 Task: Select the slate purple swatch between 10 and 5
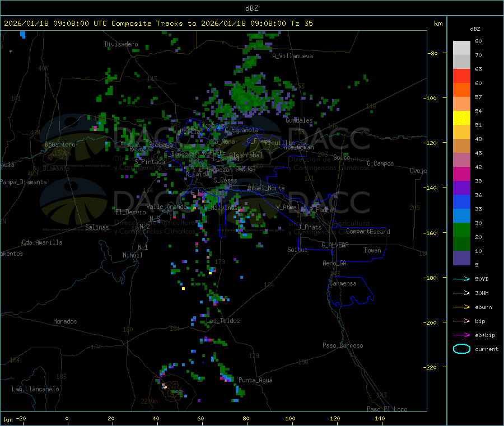461,258
